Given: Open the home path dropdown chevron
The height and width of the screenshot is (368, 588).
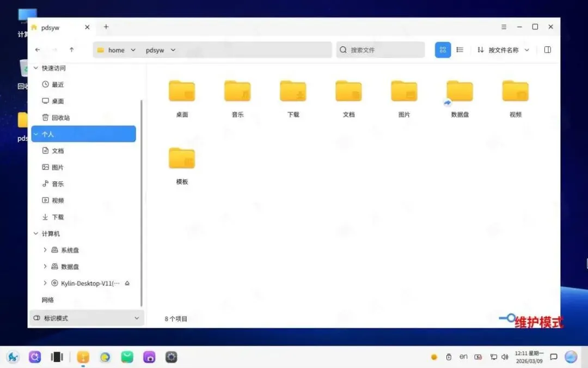Looking at the screenshot, I should pos(133,50).
